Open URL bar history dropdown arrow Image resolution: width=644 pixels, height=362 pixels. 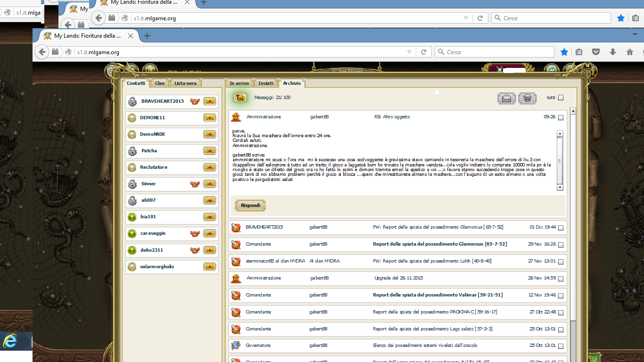coord(409,52)
